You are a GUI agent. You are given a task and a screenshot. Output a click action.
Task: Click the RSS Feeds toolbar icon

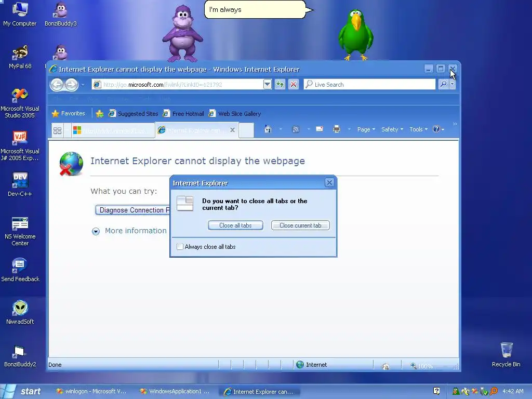(296, 129)
